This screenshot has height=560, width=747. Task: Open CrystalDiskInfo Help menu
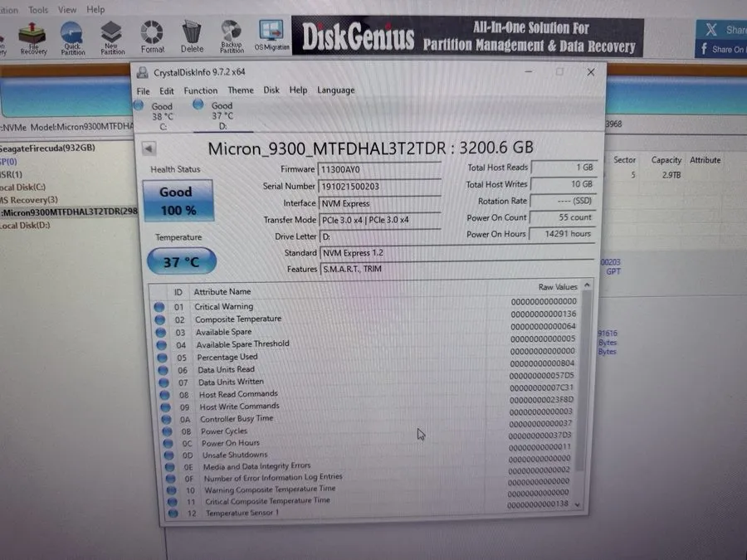[298, 90]
